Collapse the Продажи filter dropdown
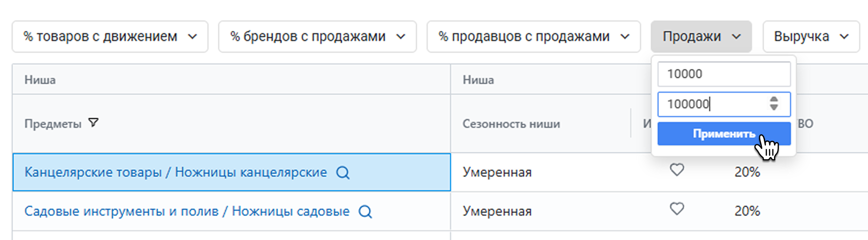The height and width of the screenshot is (240, 868). pyautogui.click(x=701, y=37)
